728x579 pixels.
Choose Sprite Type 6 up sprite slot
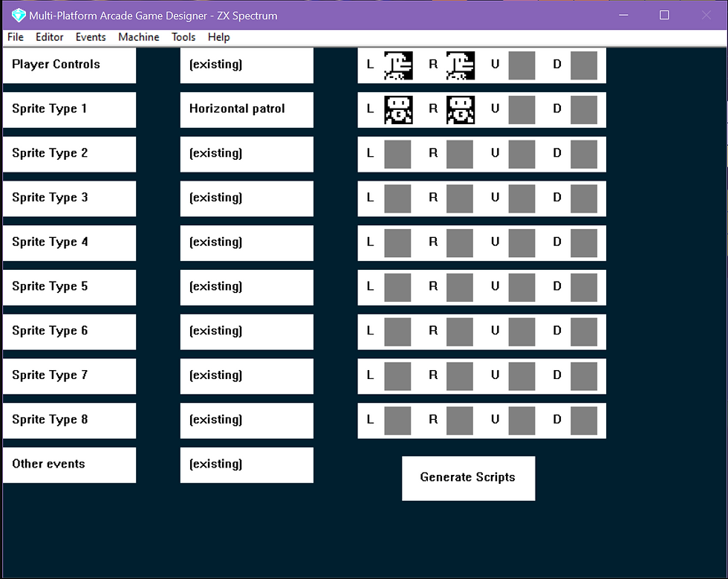click(521, 331)
